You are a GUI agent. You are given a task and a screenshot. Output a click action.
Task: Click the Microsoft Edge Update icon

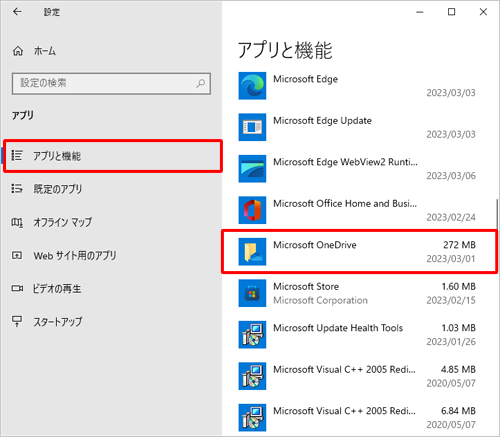coord(252,127)
